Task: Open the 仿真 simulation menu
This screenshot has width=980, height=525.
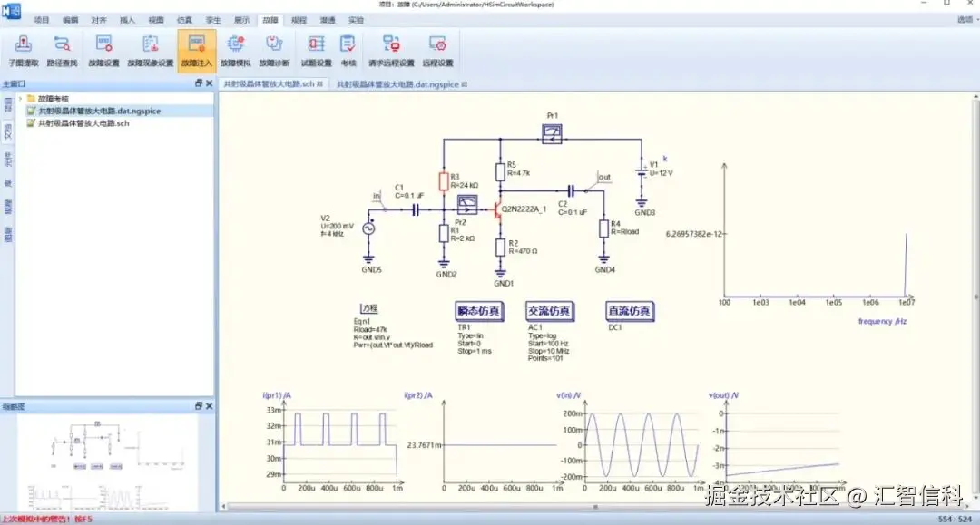Action: [185, 20]
